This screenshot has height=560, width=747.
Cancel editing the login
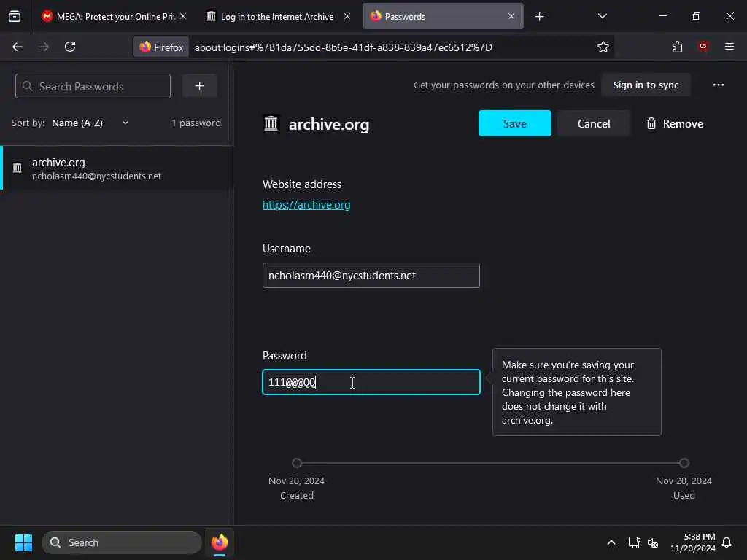tap(594, 124)
